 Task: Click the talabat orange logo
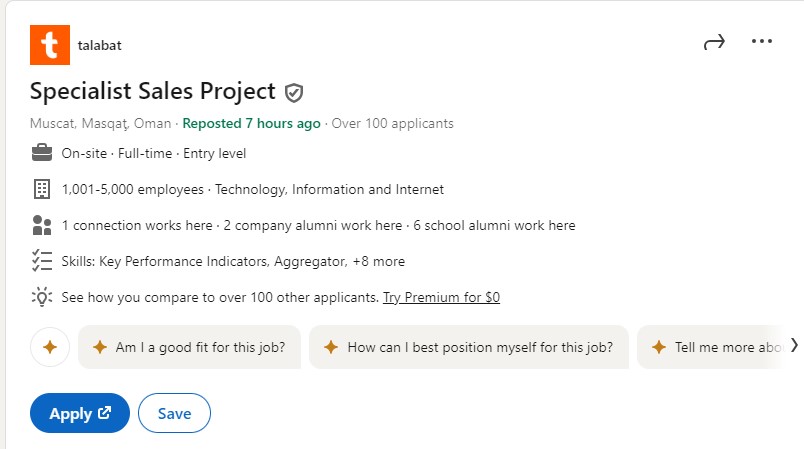[x=50, y=45]
